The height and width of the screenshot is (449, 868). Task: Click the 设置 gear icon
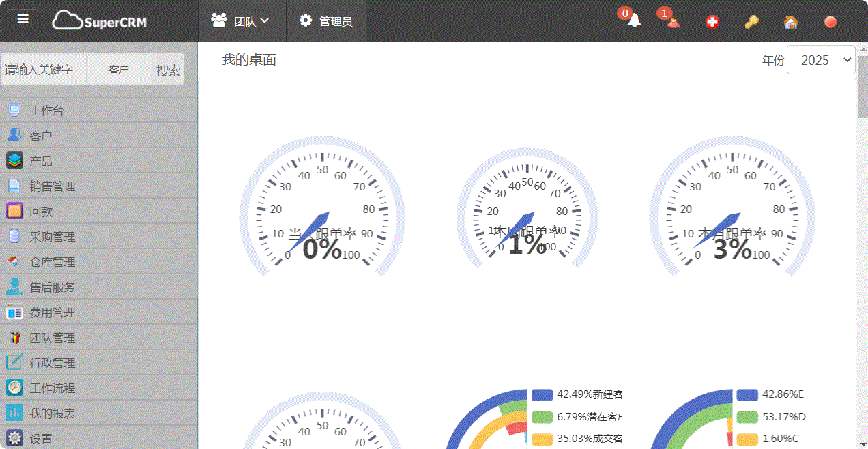14,439
